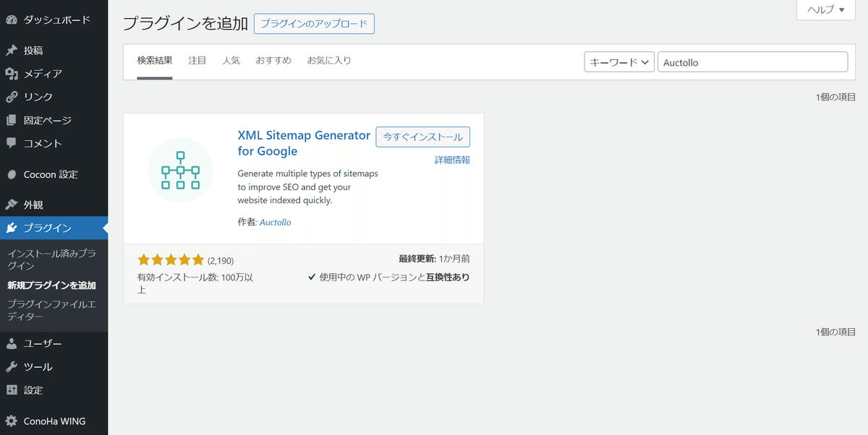Click the media icon beside メディア
This screenshot has width=868, height=435.
12,74
